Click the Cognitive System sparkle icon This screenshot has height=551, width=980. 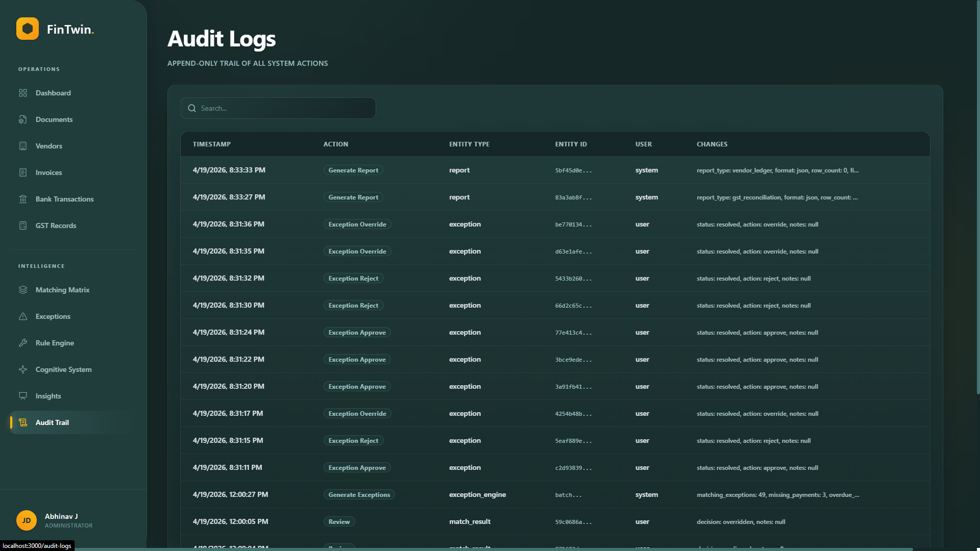point(23,369)
